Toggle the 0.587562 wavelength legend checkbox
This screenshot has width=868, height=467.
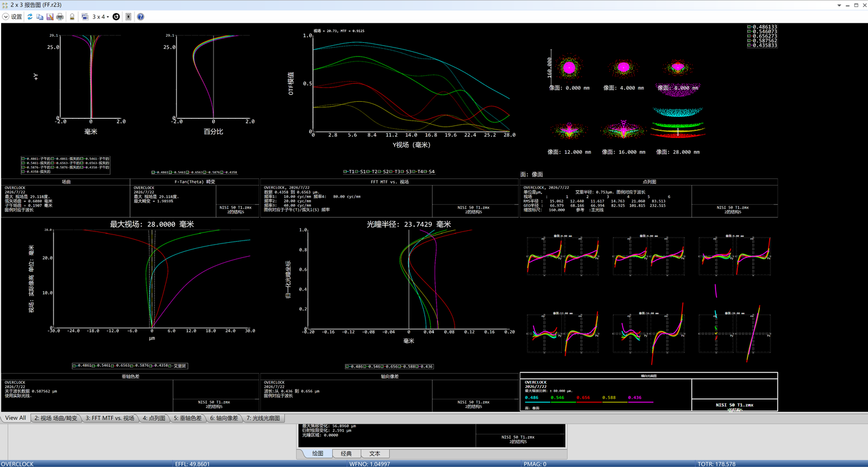749,41
